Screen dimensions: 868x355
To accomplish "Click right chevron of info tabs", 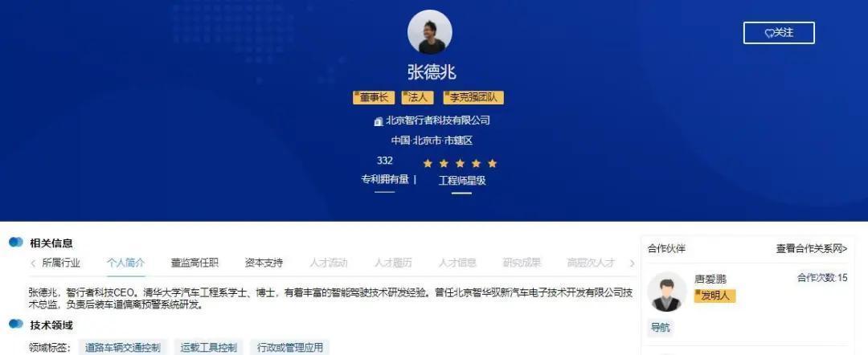I will pyautogui.click(x=632, y=263).
